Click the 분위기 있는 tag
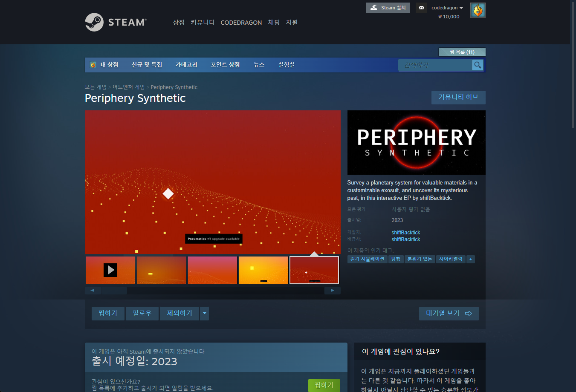The image size is (576, 392). coord(420,259)
